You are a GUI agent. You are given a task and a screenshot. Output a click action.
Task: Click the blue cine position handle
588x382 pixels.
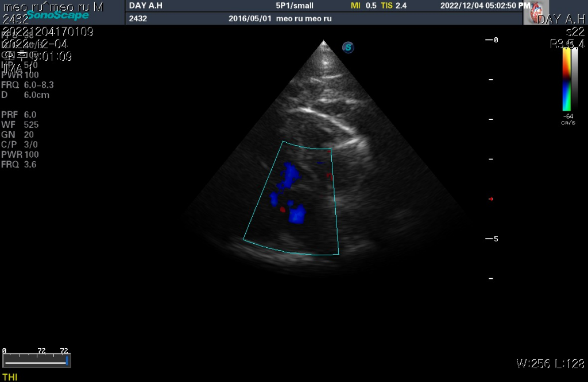[x=67, y=361]
